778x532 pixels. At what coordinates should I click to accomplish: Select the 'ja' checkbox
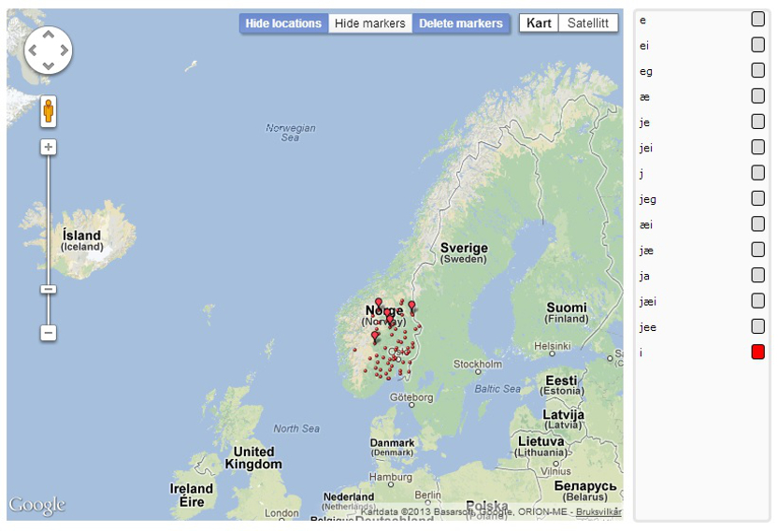757,275
